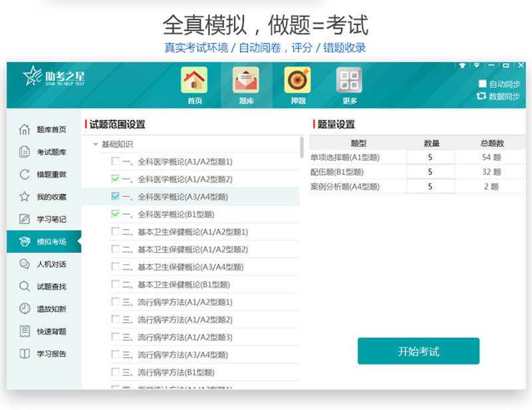Screen dimensions: 532x410
Task: Click the 考试题库 document icon
Action: pyautogui.click(x=25, y=152)
